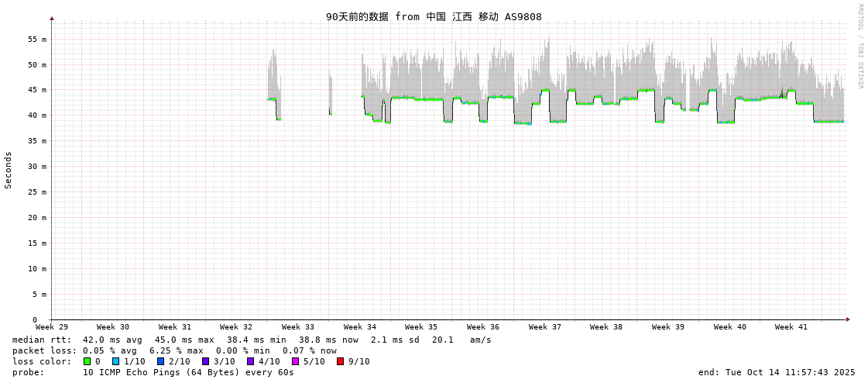Click the 40 m y-axis label

pyautogui.click(x=38, y=116)
